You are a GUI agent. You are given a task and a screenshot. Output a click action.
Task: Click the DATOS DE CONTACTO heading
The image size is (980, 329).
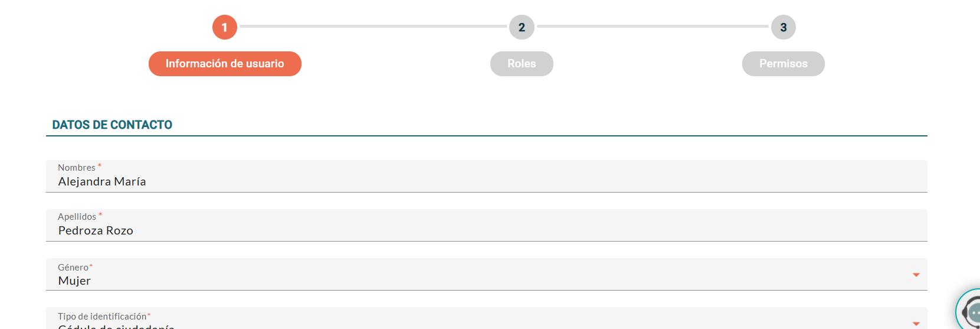click(112, 125)
